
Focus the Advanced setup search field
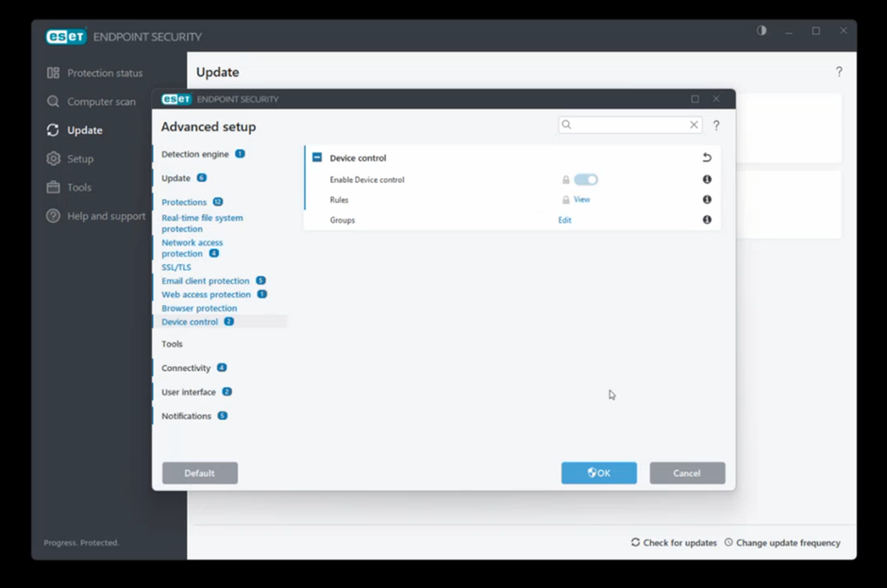click(x=629, y=126)
